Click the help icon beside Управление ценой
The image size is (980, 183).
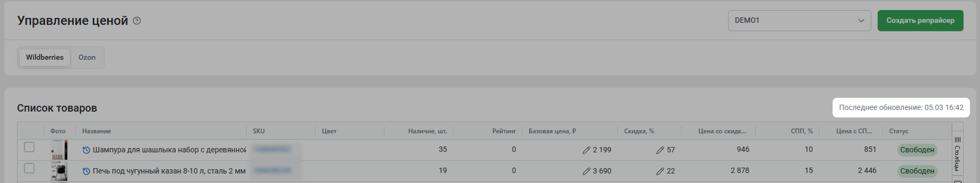click(137, 21)
